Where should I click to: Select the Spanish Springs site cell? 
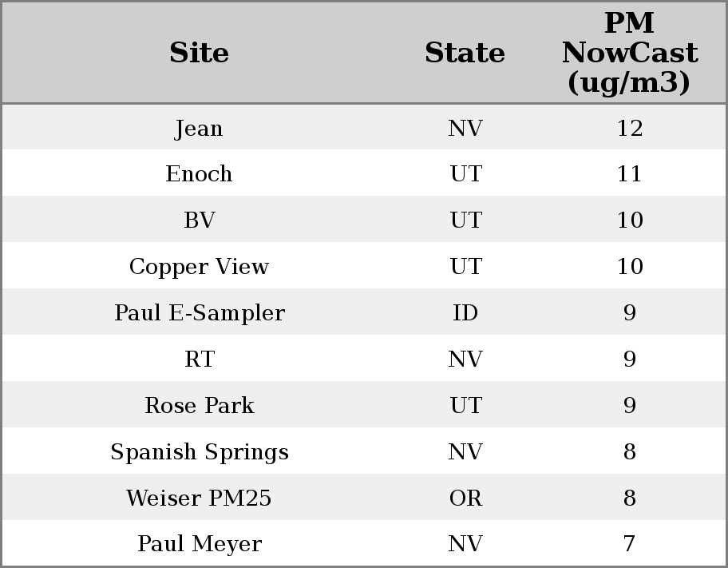point(199,452)
